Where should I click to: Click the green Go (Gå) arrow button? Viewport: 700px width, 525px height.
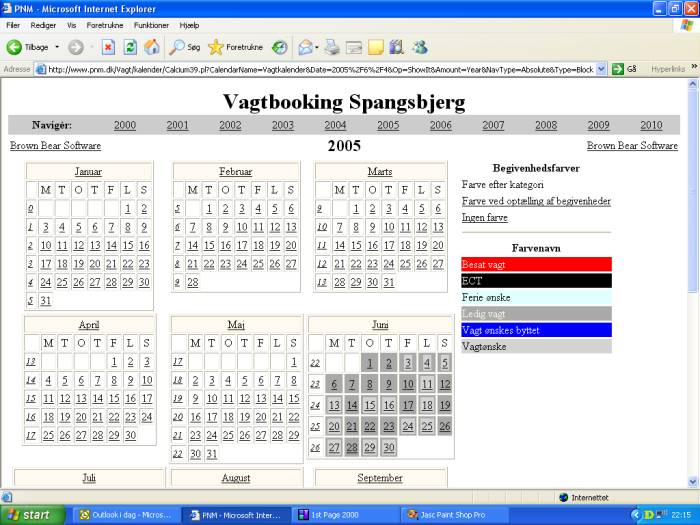(x=618, y=69)
